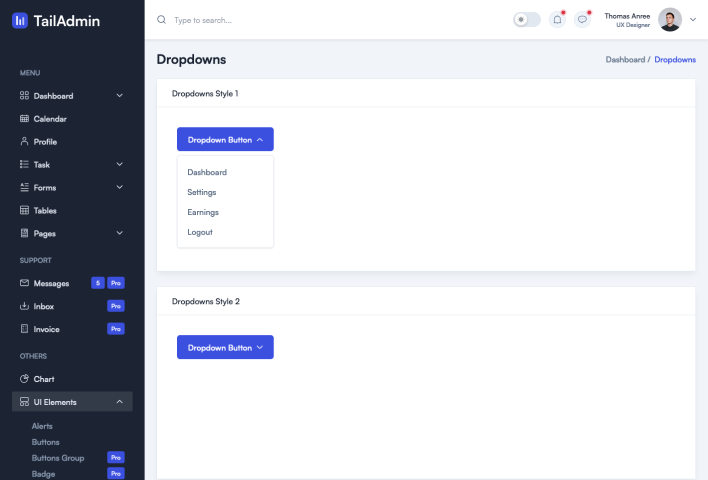The width and height of the screenshot is (708, 480).
Task: Click the Type to search input field
Action: pos(300,20)
